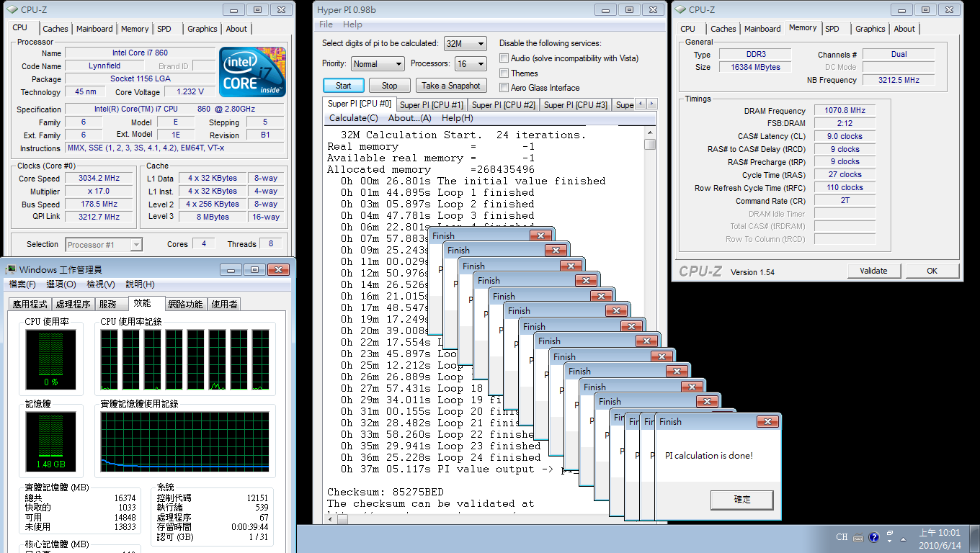Switch to Super PI [CPU #1] tab

point(432,105)
